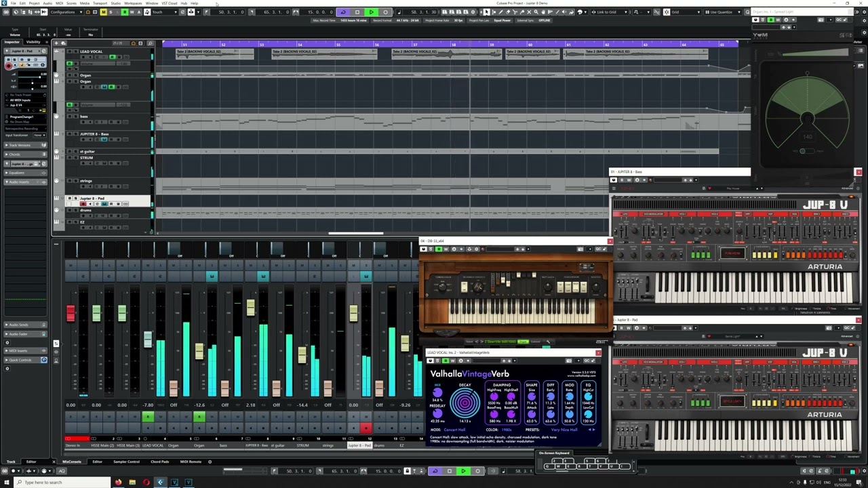Open the MixConsole tab in lower zone

point(72,462)
